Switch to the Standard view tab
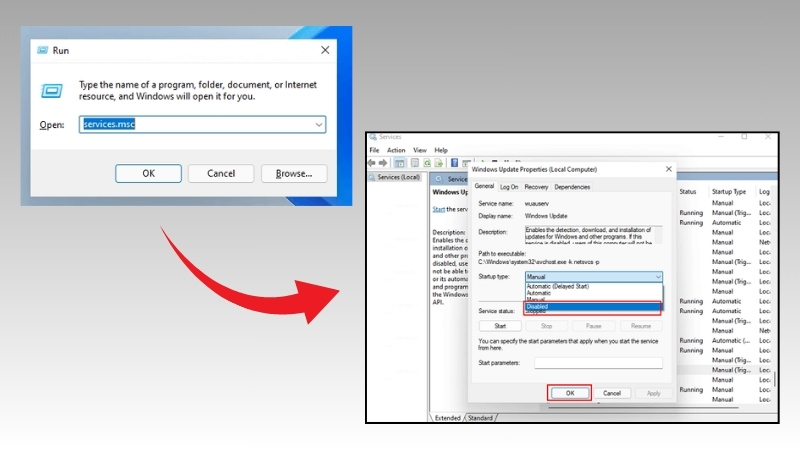This screenshot has width=800, height=450. click(481, 418)
